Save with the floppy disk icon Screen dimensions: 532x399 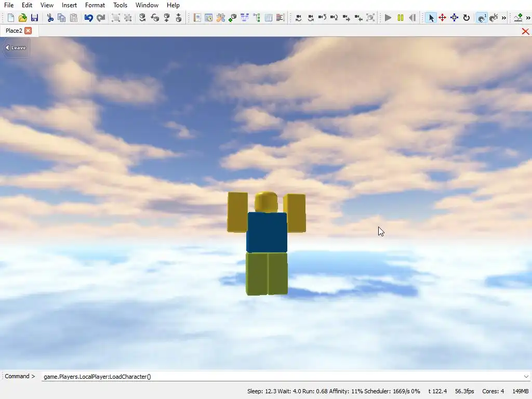point(35,18)
